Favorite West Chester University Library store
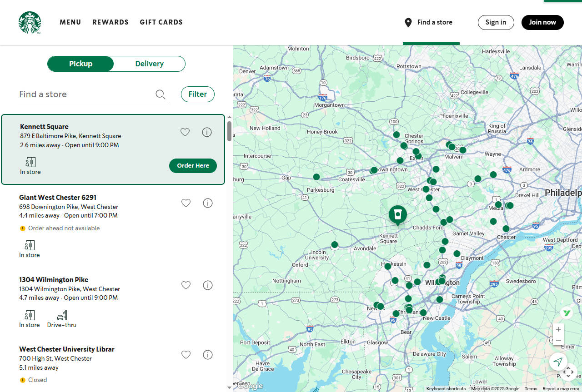 [x=186, y=355]
